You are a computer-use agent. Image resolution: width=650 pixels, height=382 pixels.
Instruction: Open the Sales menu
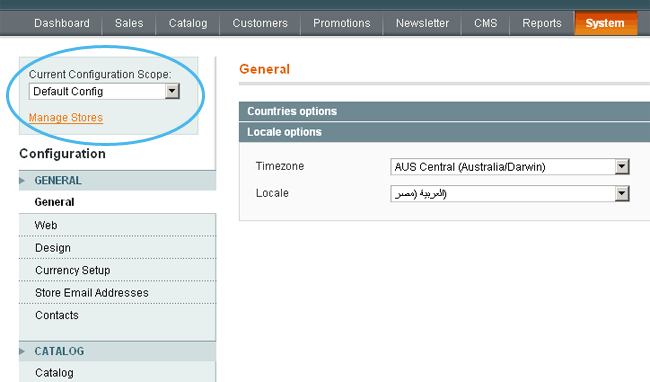coord(129,23)
